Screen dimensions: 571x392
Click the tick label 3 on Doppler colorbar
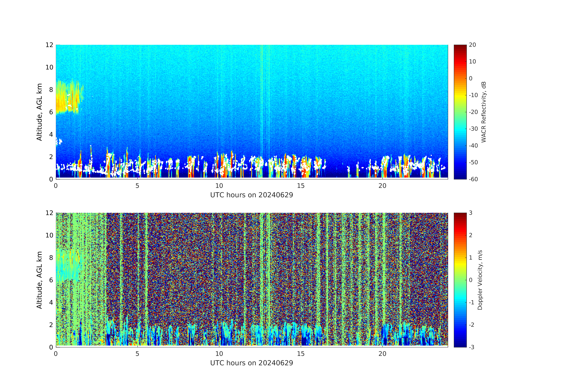(471, 213)
